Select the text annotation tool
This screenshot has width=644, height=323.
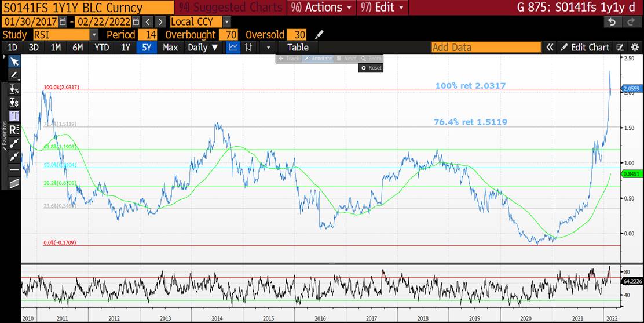(x=14, y=116)
